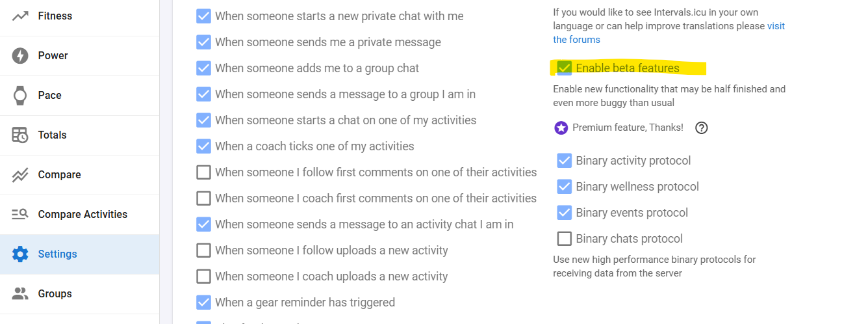868x324 pixels.
Task: Click the Power lightning bolt icon
Action: tap(20, 55)
